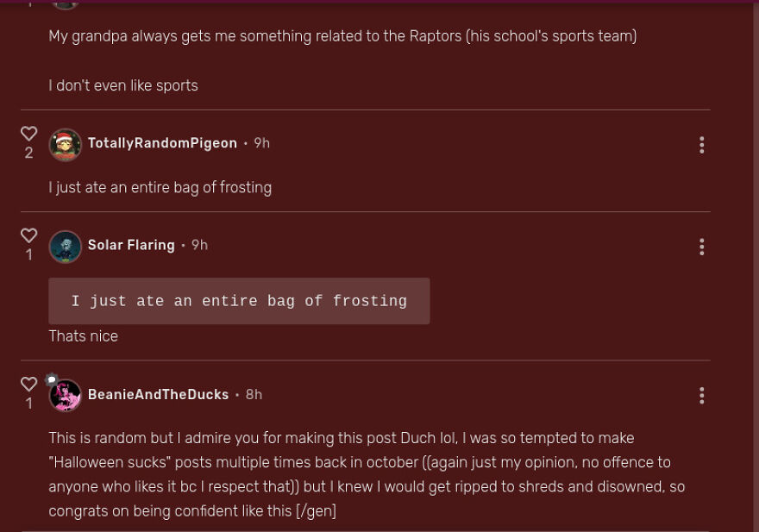Expand the quoted frosting text block
Image resolution: width=759 pixels, height=532 pixels.
point(239,301)
